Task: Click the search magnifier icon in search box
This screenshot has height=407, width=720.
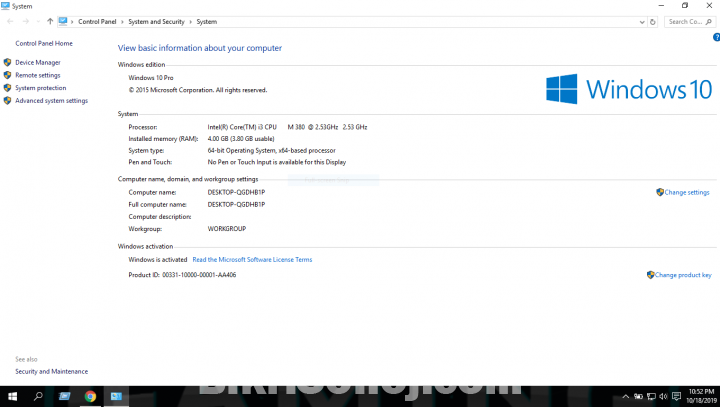Action: 709,22
